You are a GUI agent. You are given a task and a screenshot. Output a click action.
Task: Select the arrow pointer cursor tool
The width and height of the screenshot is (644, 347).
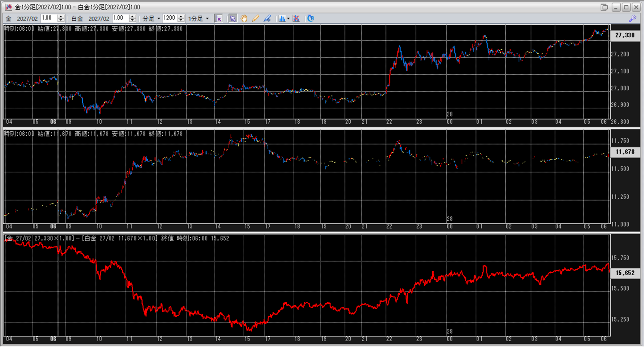pyautogui.click(x=233, y=19)
